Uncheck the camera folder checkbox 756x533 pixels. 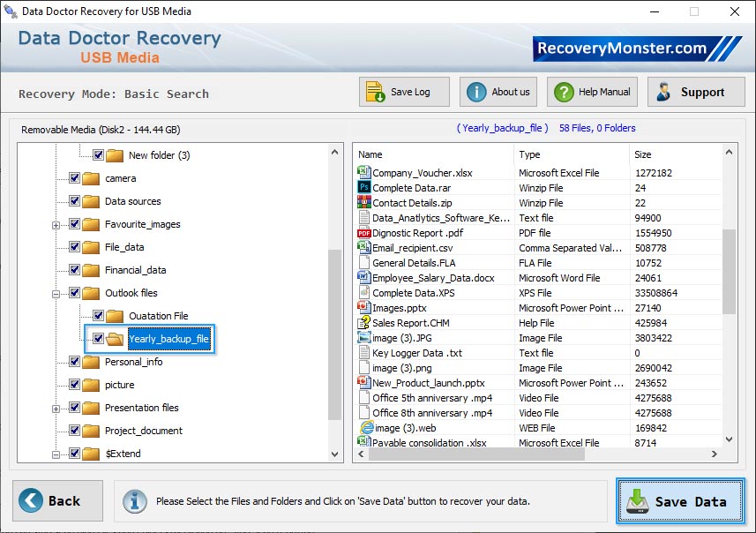[72, 178]
